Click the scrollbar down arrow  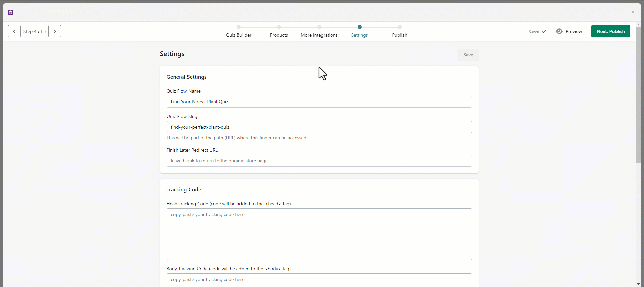[638, 284]
